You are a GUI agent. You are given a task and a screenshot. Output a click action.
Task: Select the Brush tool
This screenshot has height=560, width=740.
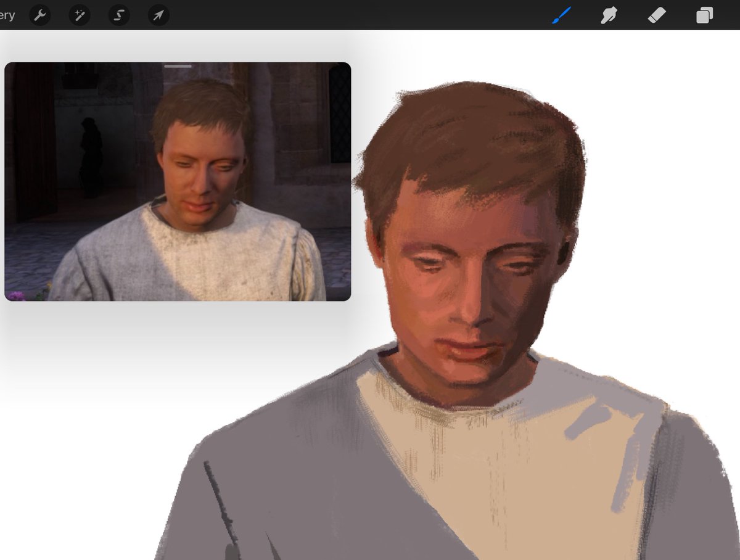coord(561,15)
